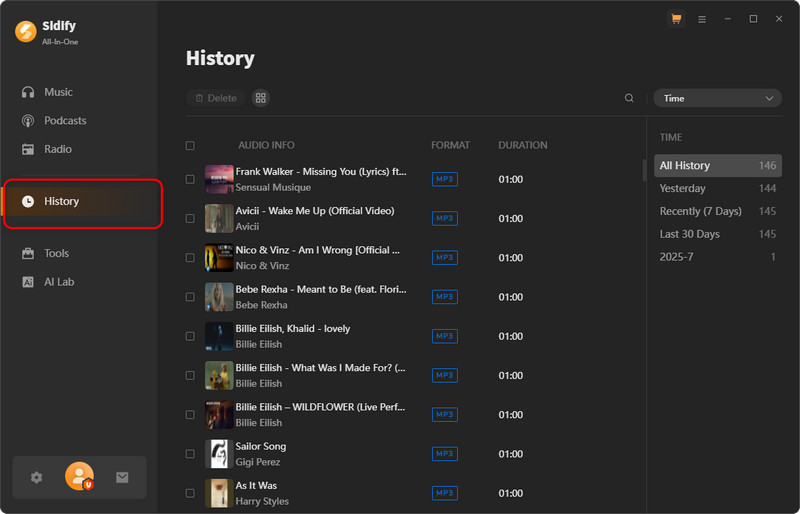The image size is (800, 514).
Task: Open the Time sort dropdown
Action: click(x=717, y=99)
